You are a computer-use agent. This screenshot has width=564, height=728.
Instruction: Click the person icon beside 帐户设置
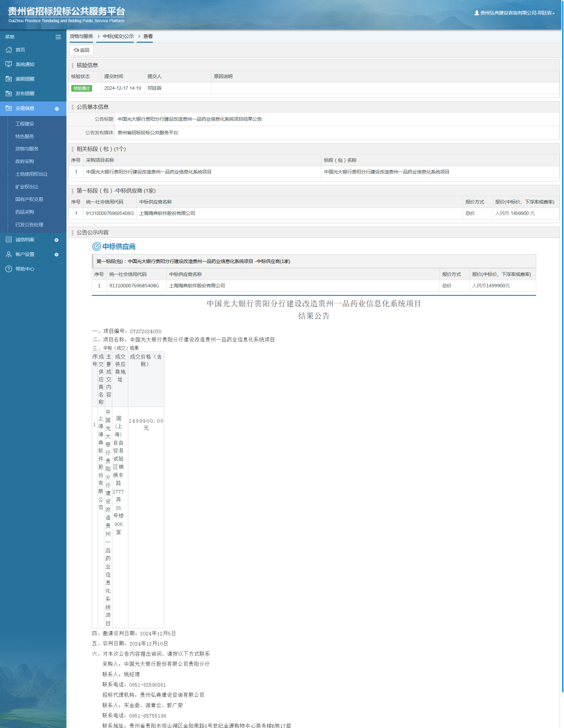point(8,254)
